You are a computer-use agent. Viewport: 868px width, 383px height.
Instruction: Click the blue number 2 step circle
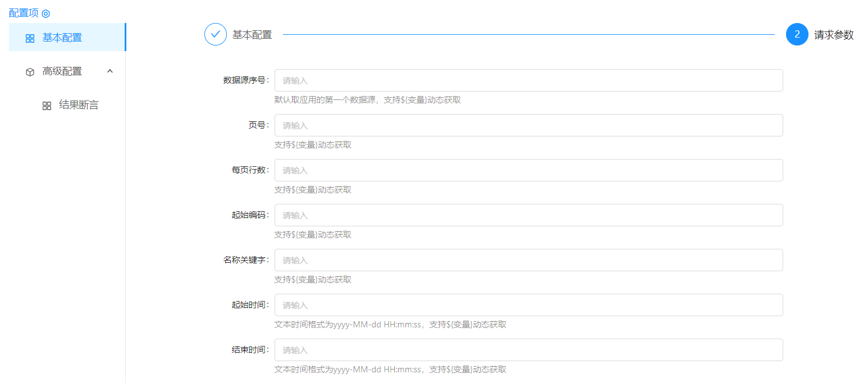pos(797,34)
